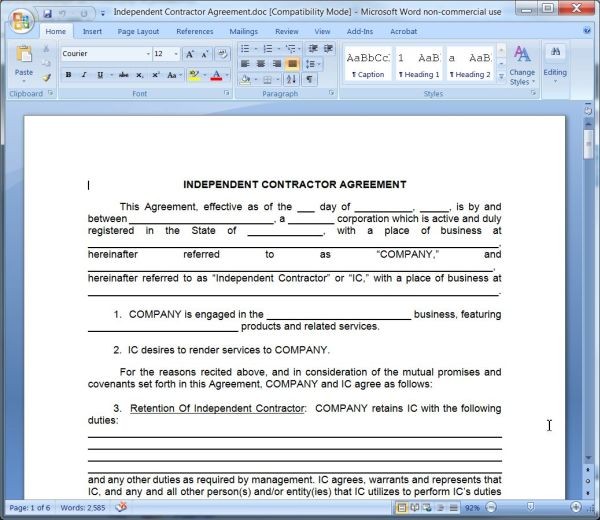Apply Heading 1 style
This screenshot has width=600, height=520.
coord(419,64)
